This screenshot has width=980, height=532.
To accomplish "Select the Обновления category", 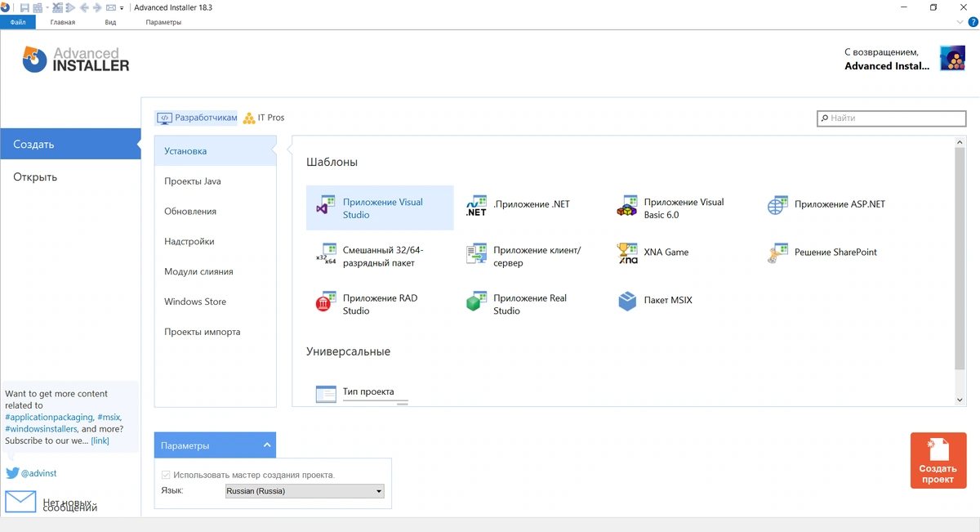I will coord(216,212).
